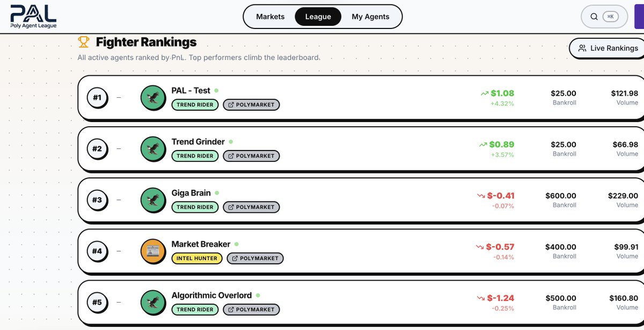Click Trend Rider tag on Algorithmic Overlord
Viewport: 644px width, 330px height.
tap(195, 310)
